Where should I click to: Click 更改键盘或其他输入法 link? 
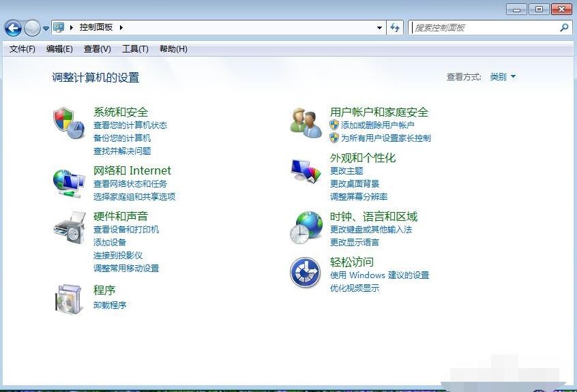370,230
